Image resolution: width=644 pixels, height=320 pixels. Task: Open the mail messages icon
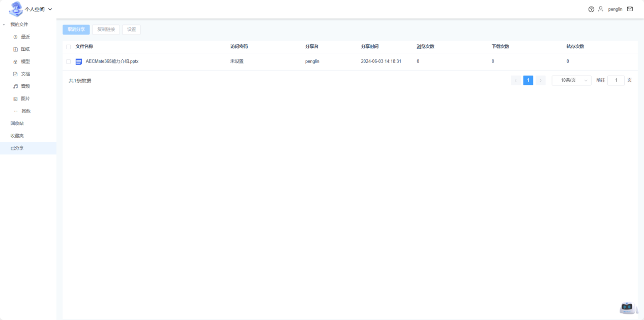coord(630,9)
